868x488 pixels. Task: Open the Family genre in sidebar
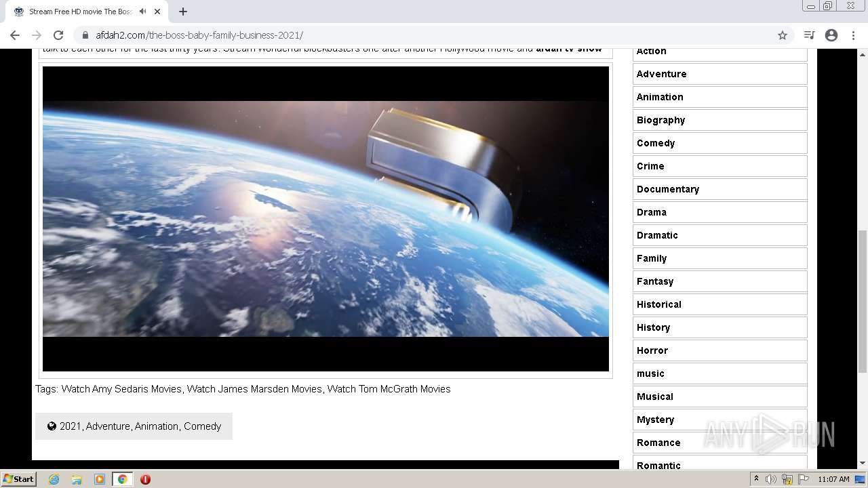click(719, 258)
